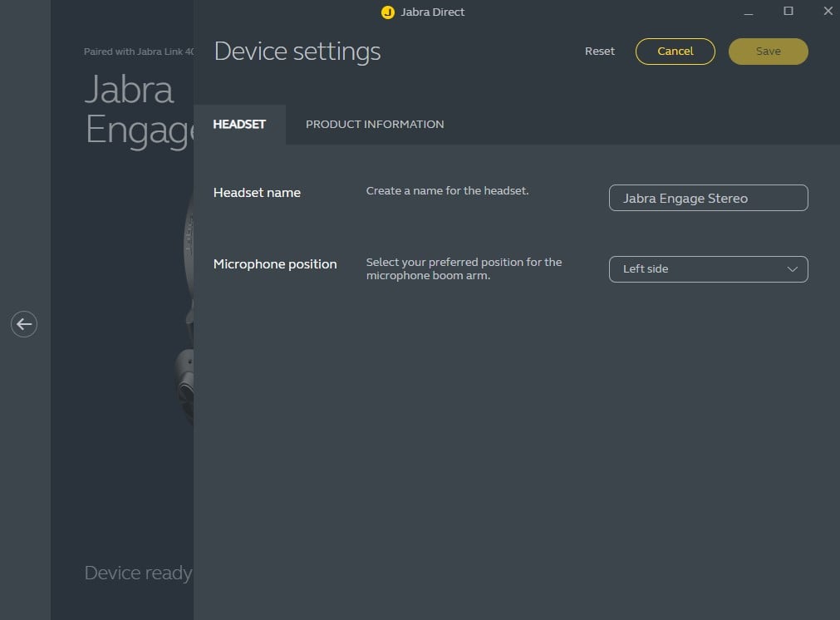Screen dimensions: 840x620
Task: Click the Device ready status text
Action: [138, 573]
